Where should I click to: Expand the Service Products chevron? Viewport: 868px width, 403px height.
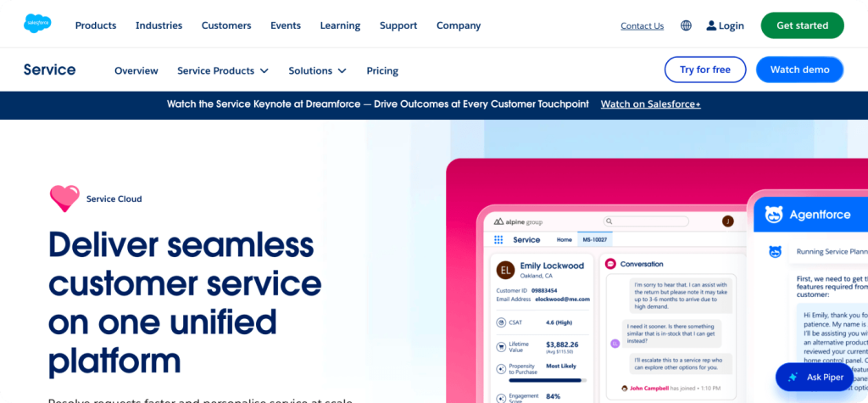pyautogui.click(x=264, y=70)
